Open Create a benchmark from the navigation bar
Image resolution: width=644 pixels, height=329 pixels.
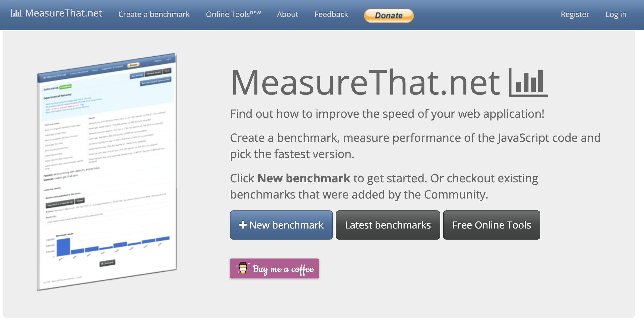coord(154,14)
